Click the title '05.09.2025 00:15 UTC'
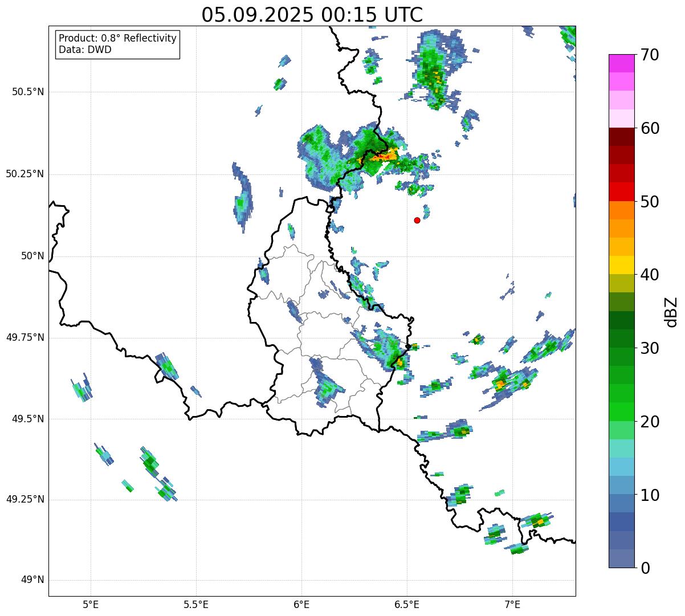Screen dimensions: 685x616 [312, 14]
